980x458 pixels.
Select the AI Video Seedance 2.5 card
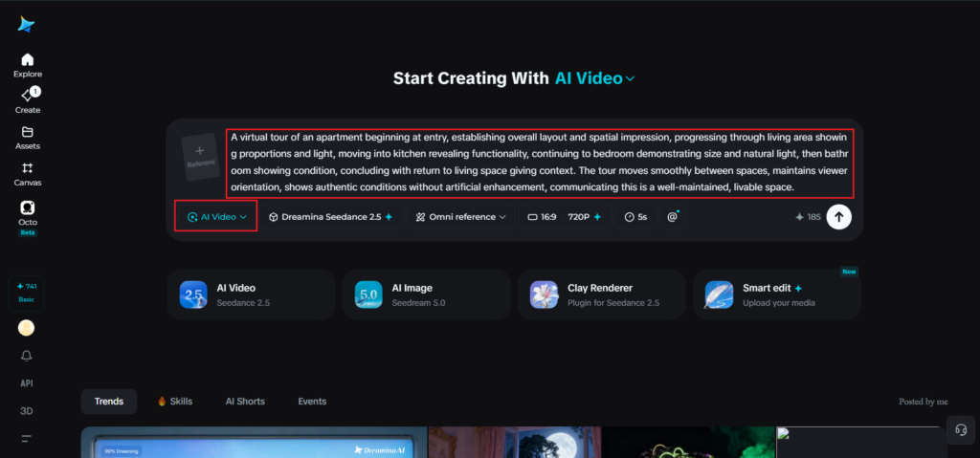pyautogui.click(x=251, y=294)
